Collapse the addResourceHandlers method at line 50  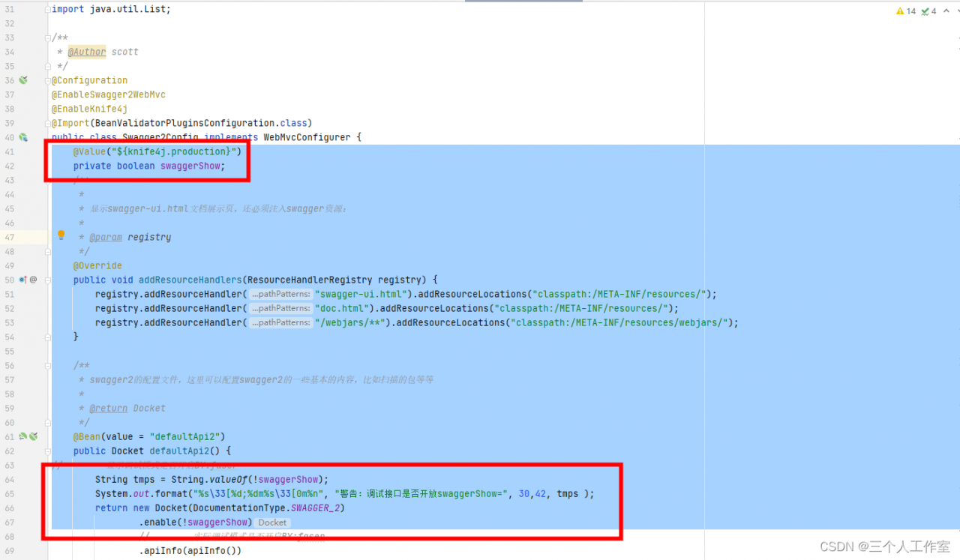[x=49, y=280]
